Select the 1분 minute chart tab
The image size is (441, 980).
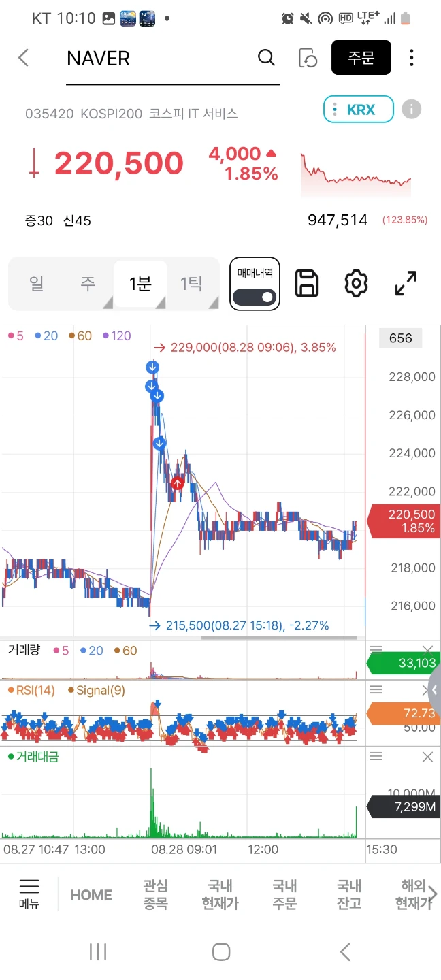(140, 284)
